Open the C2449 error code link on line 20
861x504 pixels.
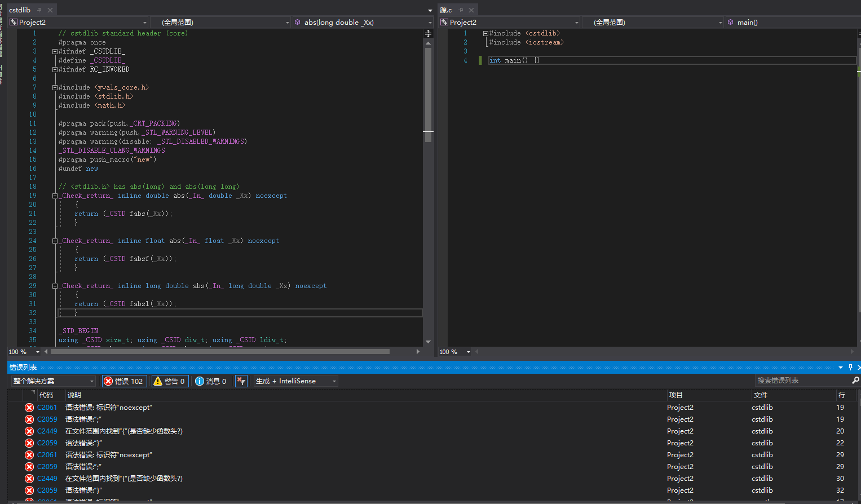click(x=47, y=431)
